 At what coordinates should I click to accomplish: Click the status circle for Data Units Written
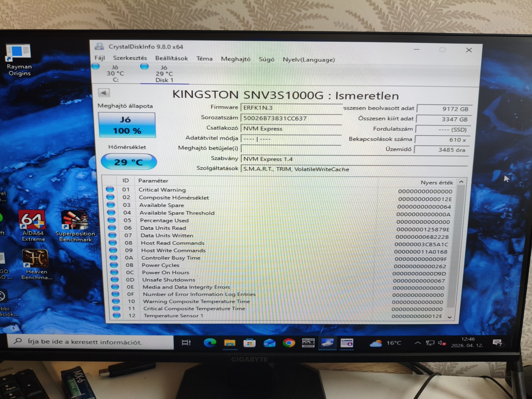[x=112, y=235]
